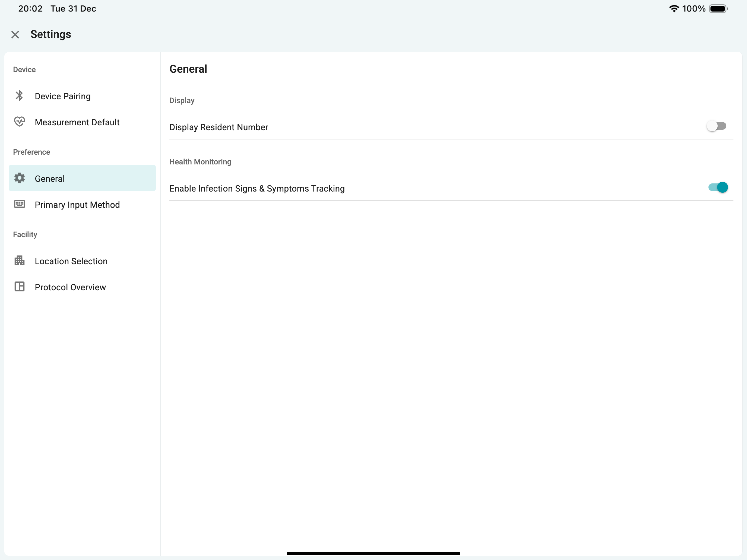Viewport: 747px width, 560px height.
Task: Tap the home indicator bar
Action: click(373, 553)
